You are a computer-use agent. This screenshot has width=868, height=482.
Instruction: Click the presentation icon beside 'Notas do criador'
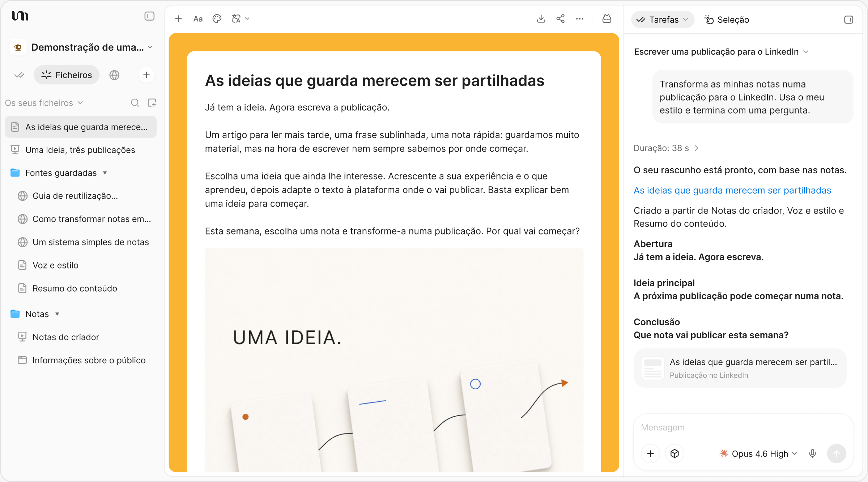click(22, 337)
